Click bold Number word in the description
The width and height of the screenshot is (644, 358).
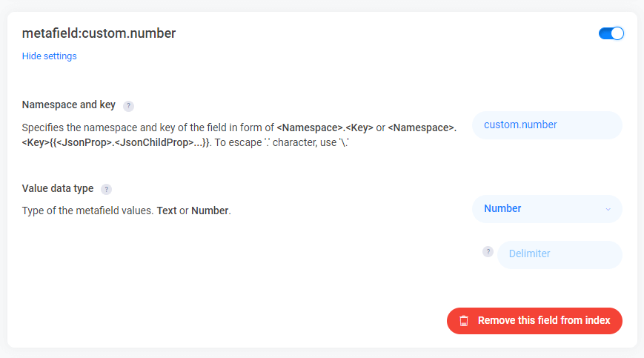(x=210, y=211)
